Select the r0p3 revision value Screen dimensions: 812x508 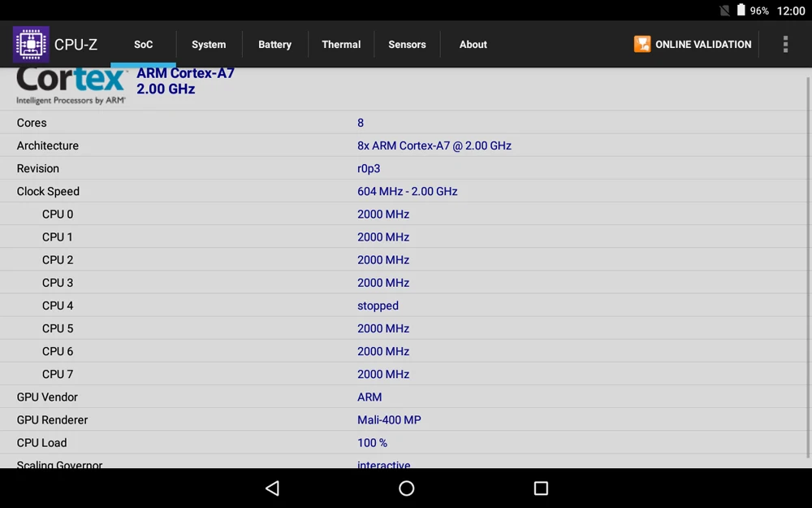tap(369, 168)
